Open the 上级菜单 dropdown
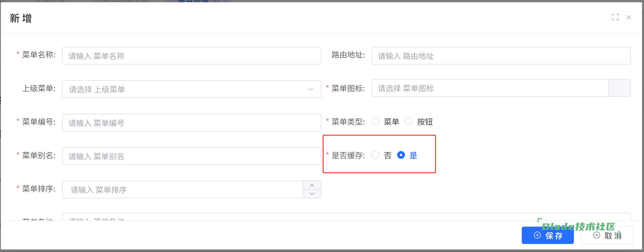 tap(184, 89)
